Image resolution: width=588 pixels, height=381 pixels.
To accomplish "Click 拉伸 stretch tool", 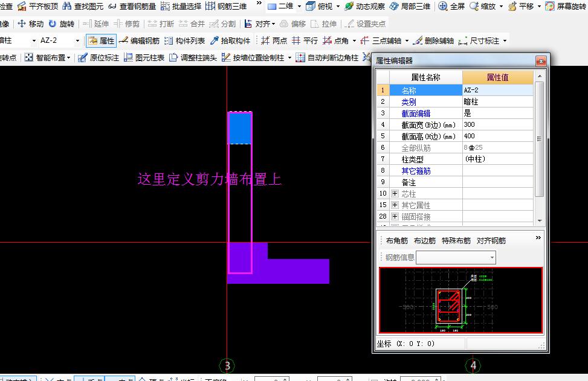I will point(324,24).
